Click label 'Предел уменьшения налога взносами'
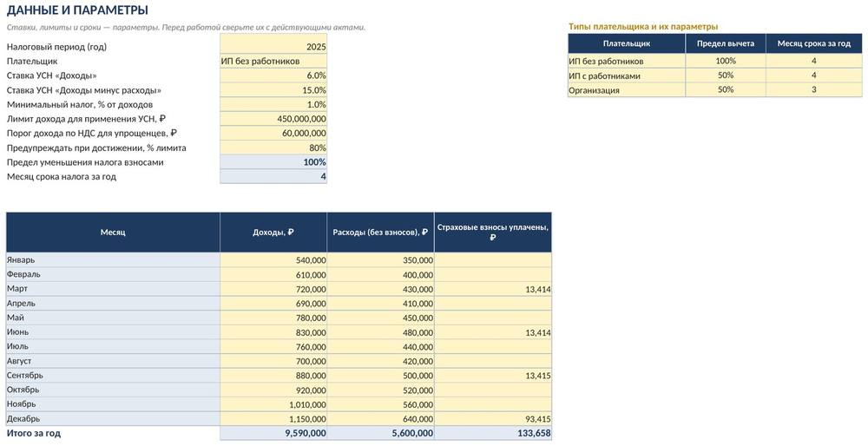Screen dimensions: 868x446 click(85, 162)
